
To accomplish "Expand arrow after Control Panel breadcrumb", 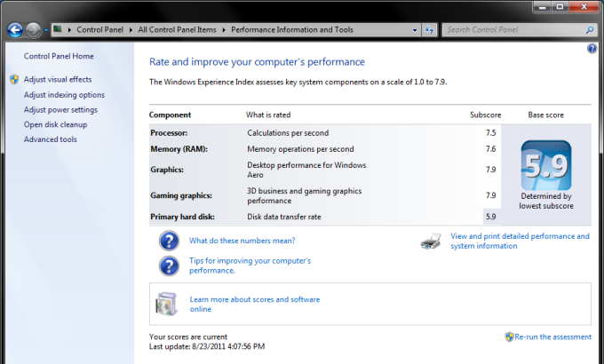I will pos(131,29).
